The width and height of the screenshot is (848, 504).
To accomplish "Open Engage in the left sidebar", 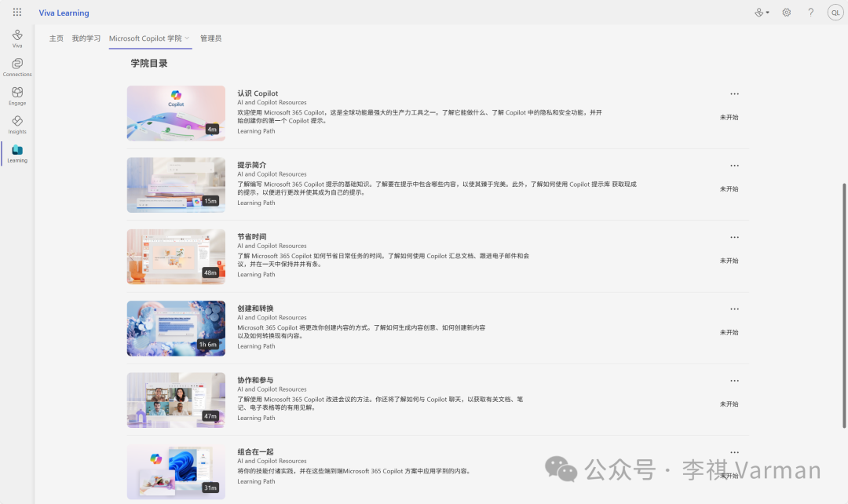I will (x=17, y=96).
